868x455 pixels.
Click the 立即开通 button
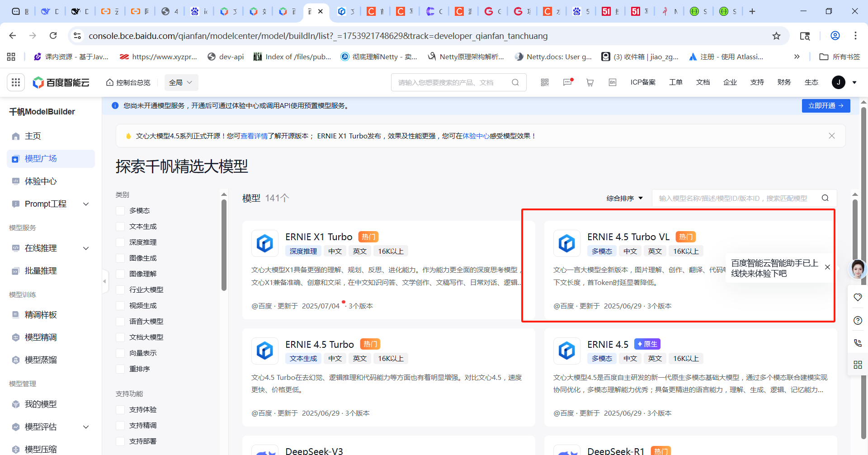pos(826,106)
